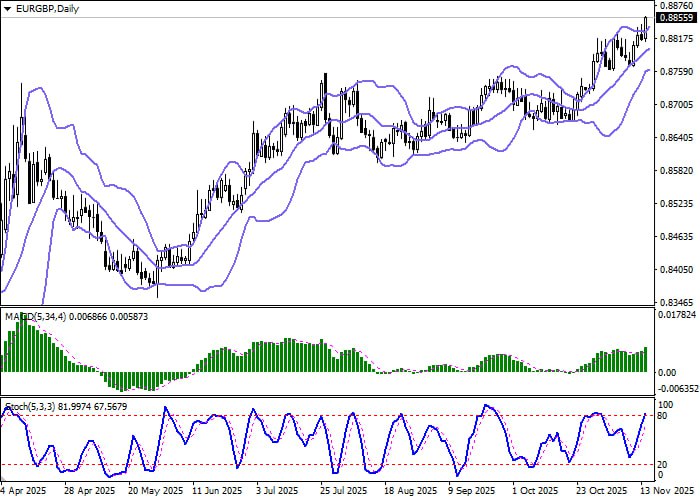Click the latest candlestick at the chart's right edge

(646, 29)
